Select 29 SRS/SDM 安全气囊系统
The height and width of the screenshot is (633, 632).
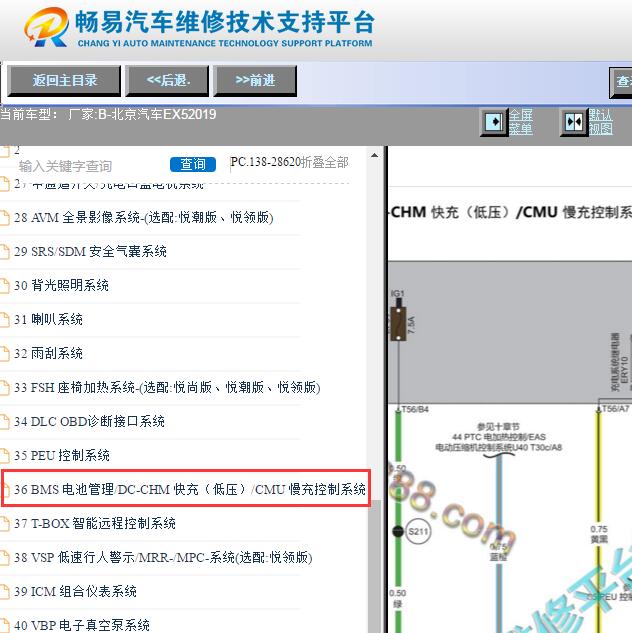pyautogui.click(x=90, y=252)
